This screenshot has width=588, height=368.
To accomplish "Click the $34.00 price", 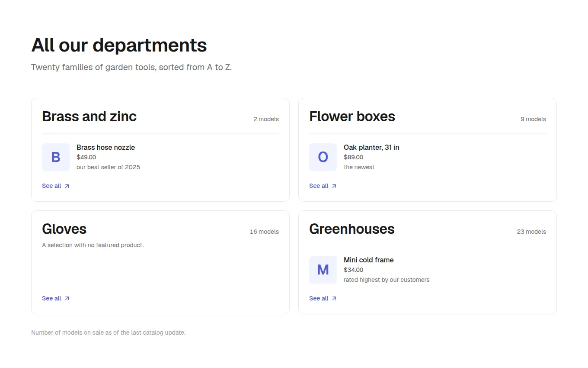I will pyautogui.click(x=353, y=270).
